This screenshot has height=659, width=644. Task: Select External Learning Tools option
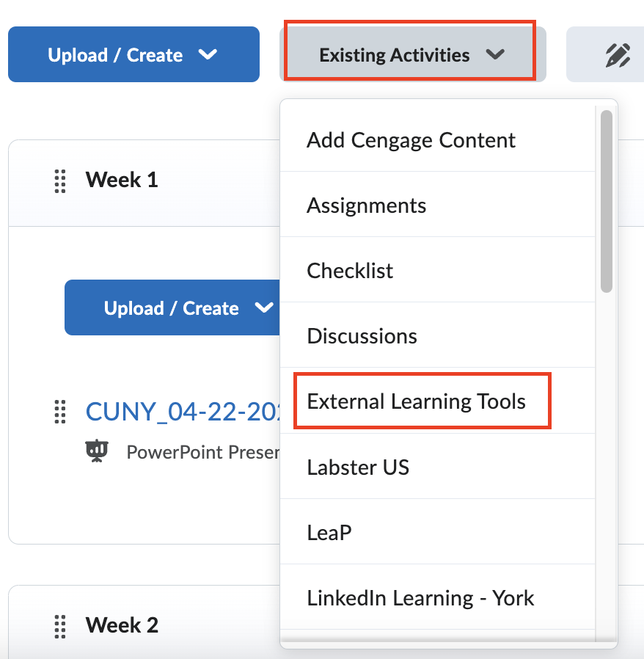pos(416,401)
